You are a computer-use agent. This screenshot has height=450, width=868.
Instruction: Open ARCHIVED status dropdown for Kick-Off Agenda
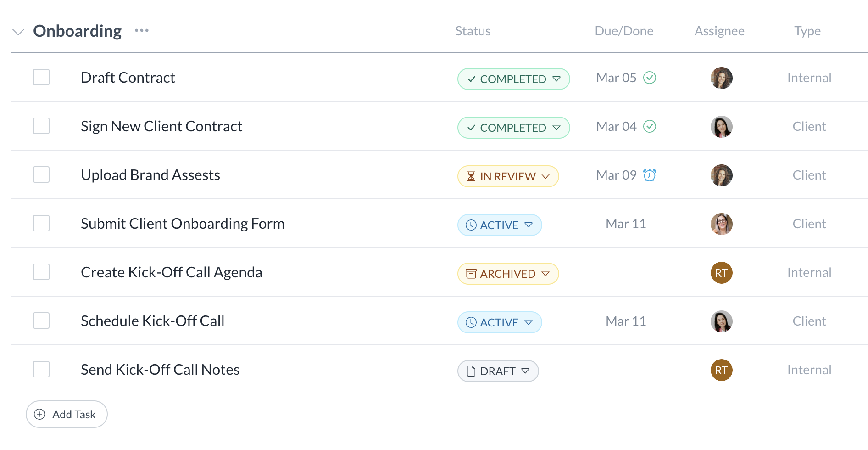[508, 274]
